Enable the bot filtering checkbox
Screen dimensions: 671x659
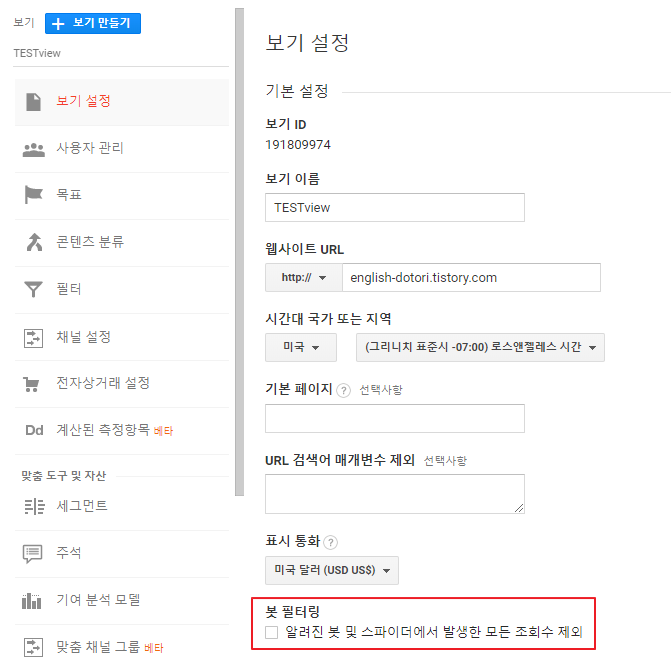[x=271, y=632]
